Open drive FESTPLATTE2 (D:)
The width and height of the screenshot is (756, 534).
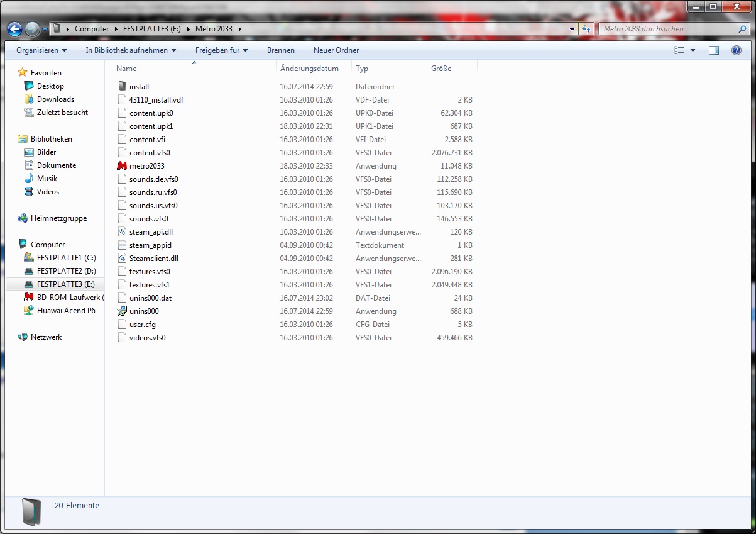[66, 271]
